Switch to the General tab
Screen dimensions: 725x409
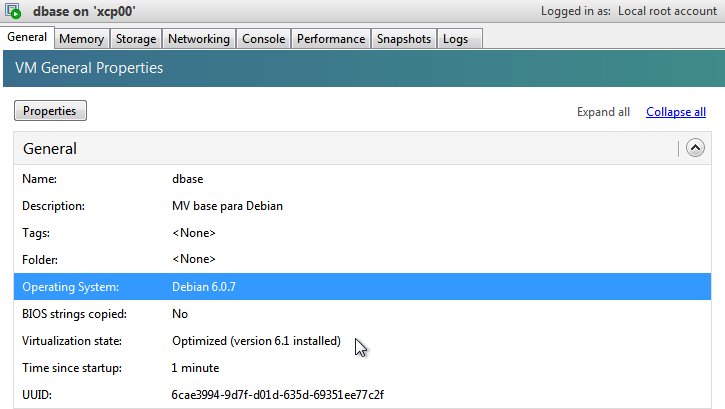[27, 37]
